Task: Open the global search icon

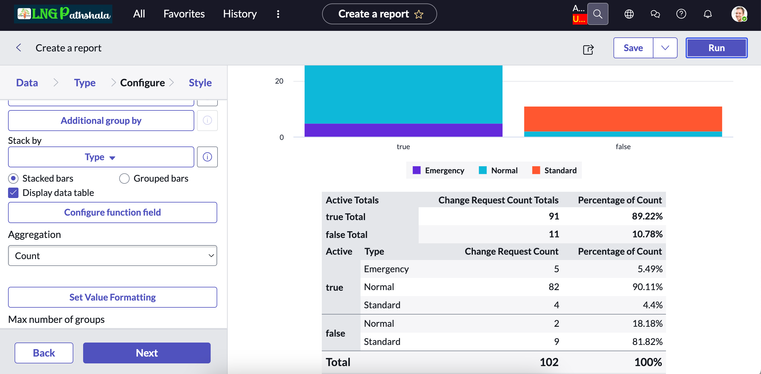Action: click(597, 14)
